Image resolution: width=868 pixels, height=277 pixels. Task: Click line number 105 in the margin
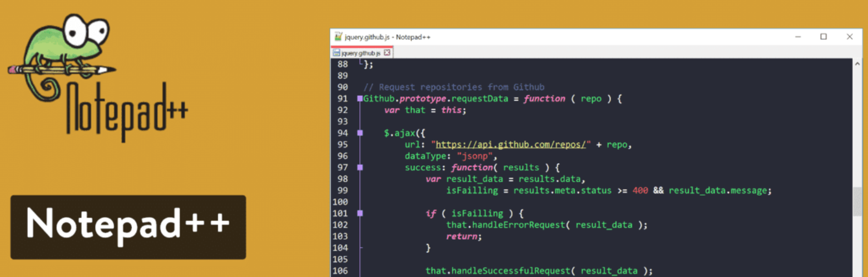(340, 259)
